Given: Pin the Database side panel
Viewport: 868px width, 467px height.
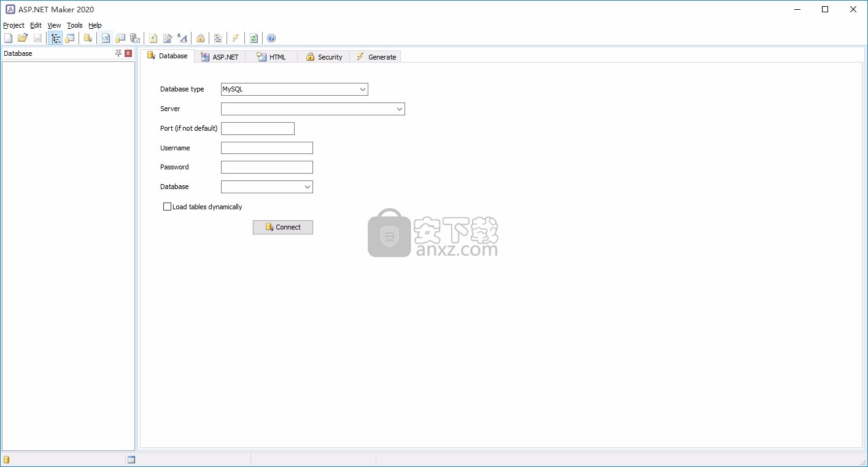Looking at the screenshot, I should (x=118, y=53).
